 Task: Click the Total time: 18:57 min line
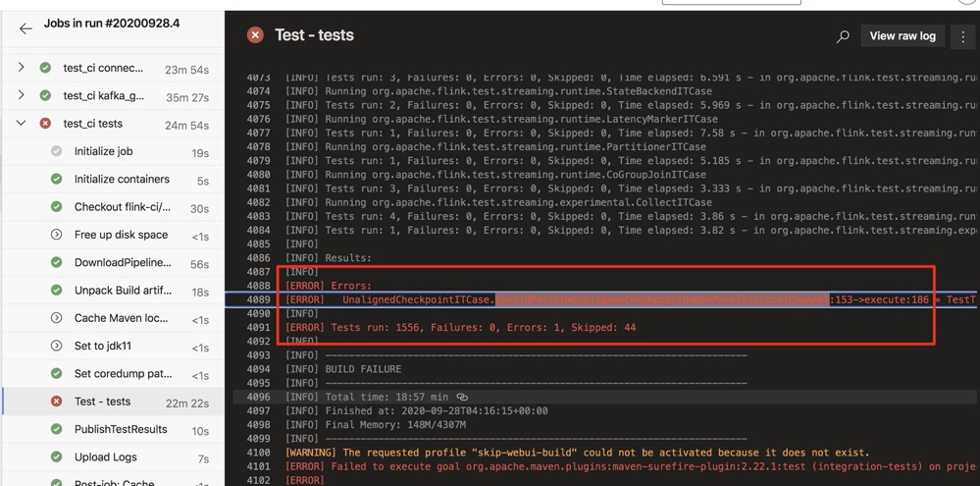pos(366,397)
